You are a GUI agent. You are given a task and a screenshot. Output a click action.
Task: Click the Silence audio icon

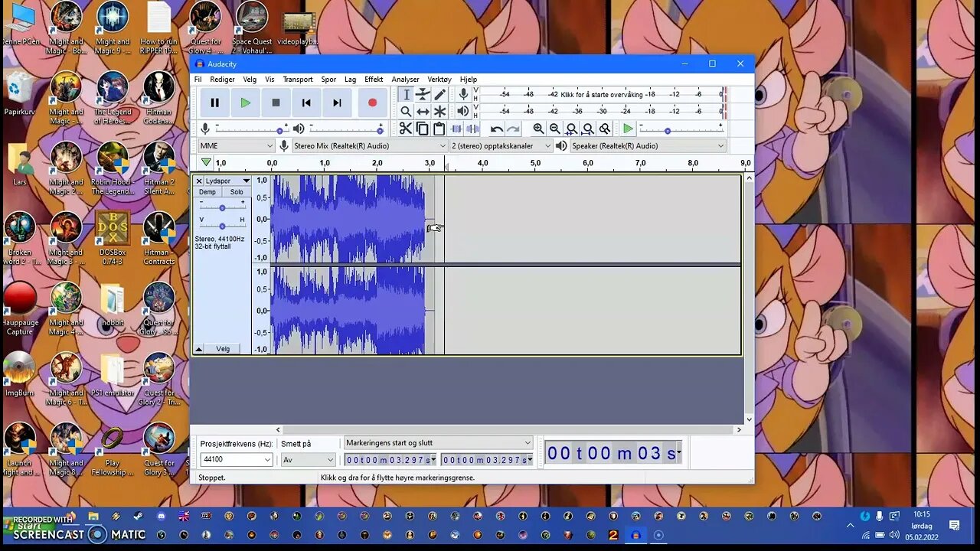[473, 129]
